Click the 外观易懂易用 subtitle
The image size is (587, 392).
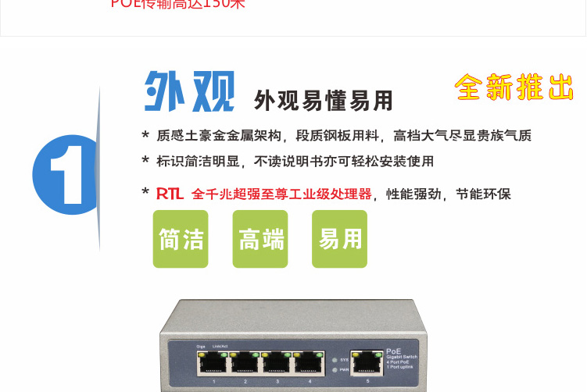click(324, 101)
